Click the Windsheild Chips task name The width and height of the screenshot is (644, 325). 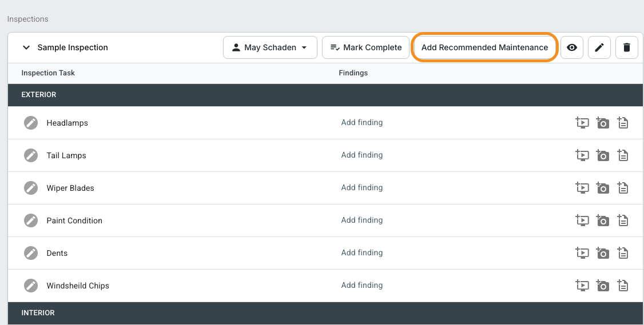[78, 286]
